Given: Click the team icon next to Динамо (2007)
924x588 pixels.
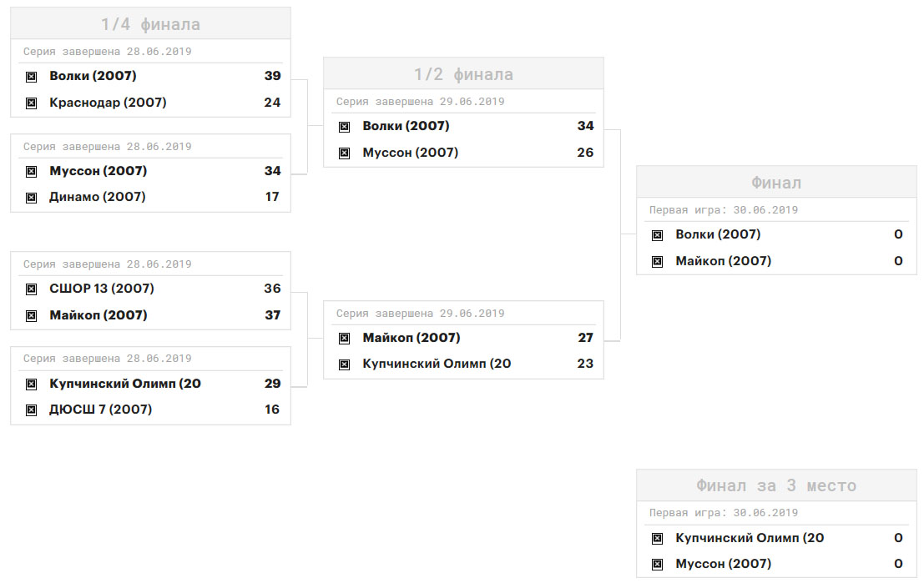Looking at the screenshot, I should click(31, 197).
